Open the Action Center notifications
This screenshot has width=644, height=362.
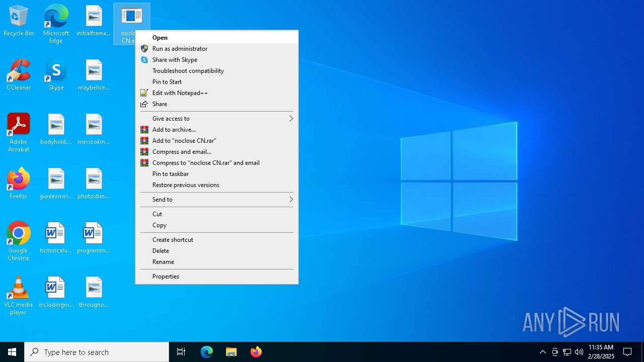pyautogui.click(x=627, y=352)
